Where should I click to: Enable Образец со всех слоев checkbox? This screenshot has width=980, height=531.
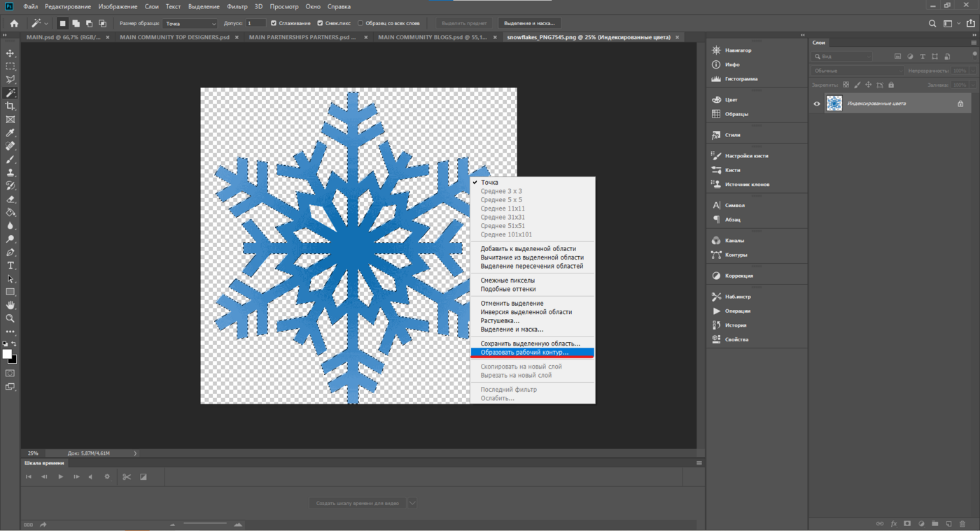pyautogui.click(x=360, y=23)
